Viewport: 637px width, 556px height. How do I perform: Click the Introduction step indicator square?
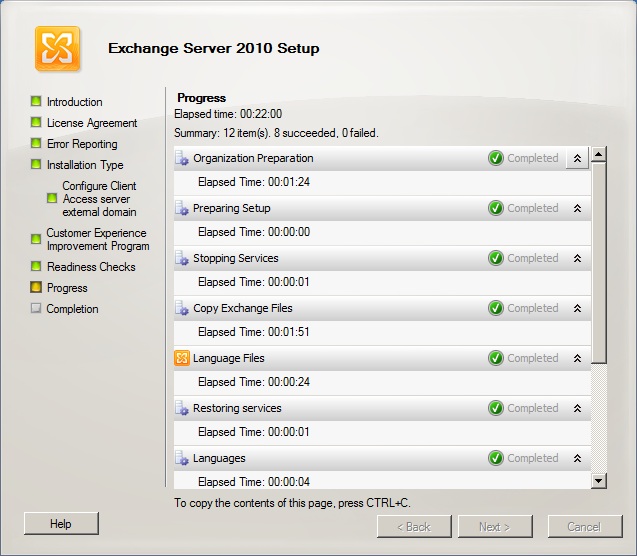36,101
